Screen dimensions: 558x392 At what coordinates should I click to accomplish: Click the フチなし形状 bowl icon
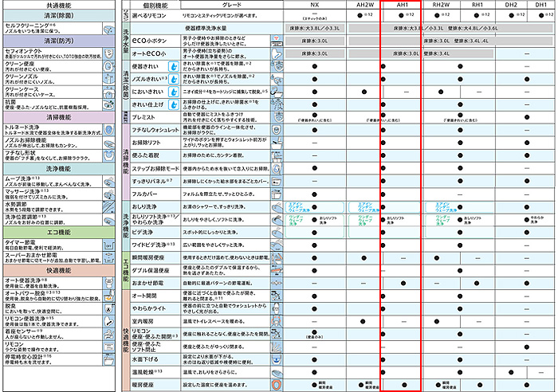pyautogui.click(x=111, y=156)
